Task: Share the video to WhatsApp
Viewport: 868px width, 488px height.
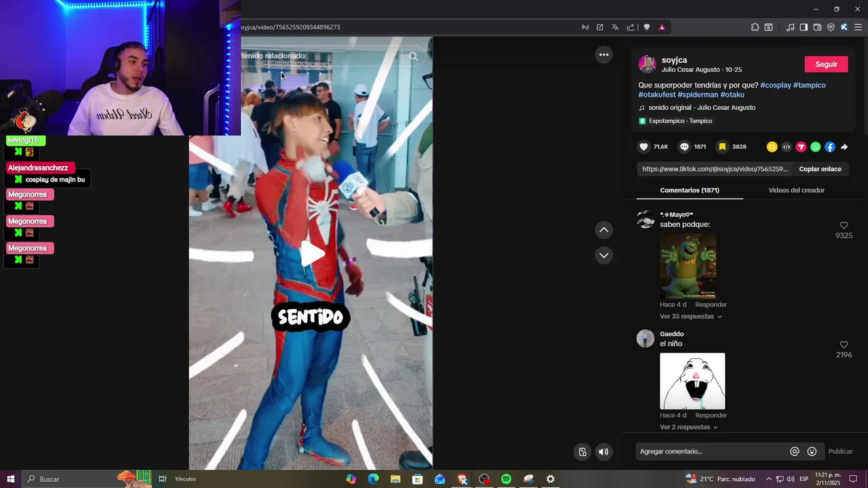Action: [815, 146]
